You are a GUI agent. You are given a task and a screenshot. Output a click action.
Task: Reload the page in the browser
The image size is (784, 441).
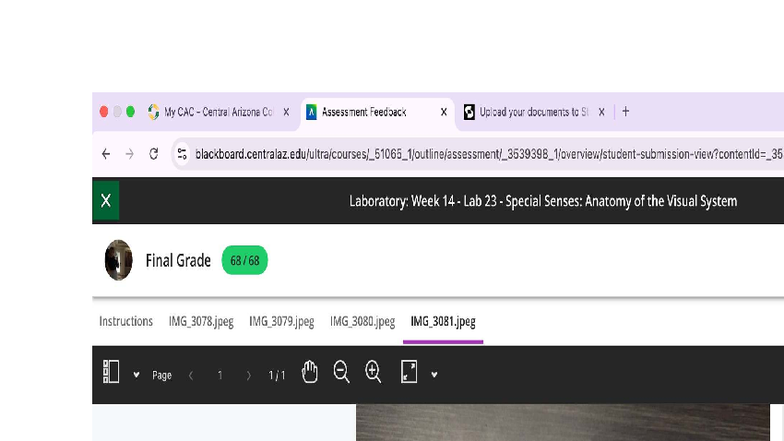[x=154, y=154]
